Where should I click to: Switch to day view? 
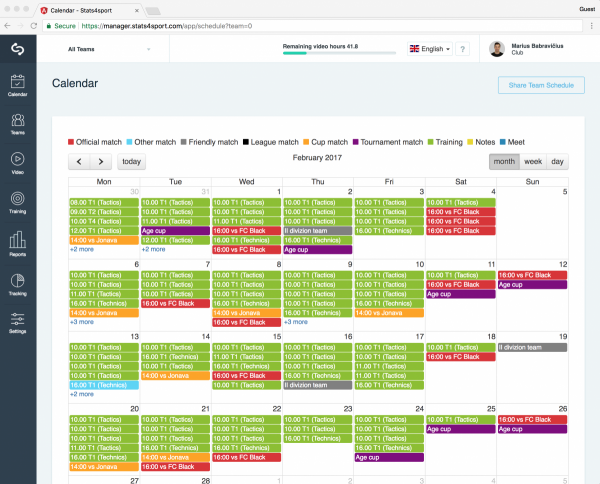click(x=558, y=161)
